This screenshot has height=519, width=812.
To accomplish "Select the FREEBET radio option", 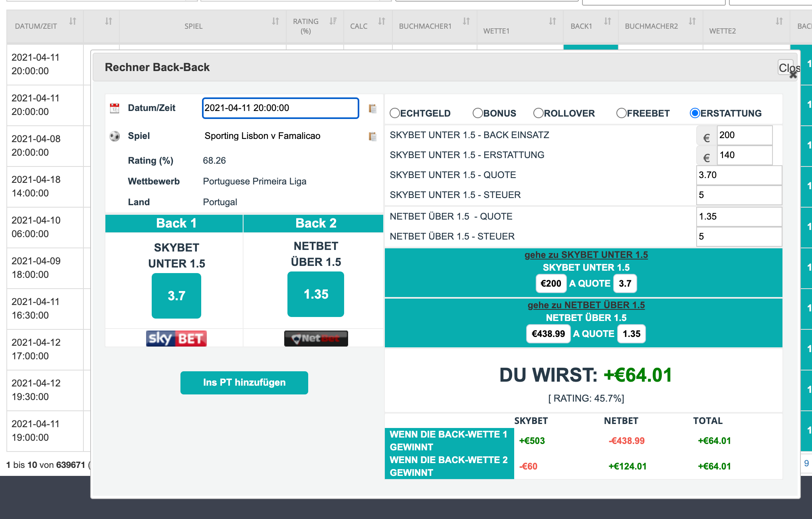I will 622,113.
